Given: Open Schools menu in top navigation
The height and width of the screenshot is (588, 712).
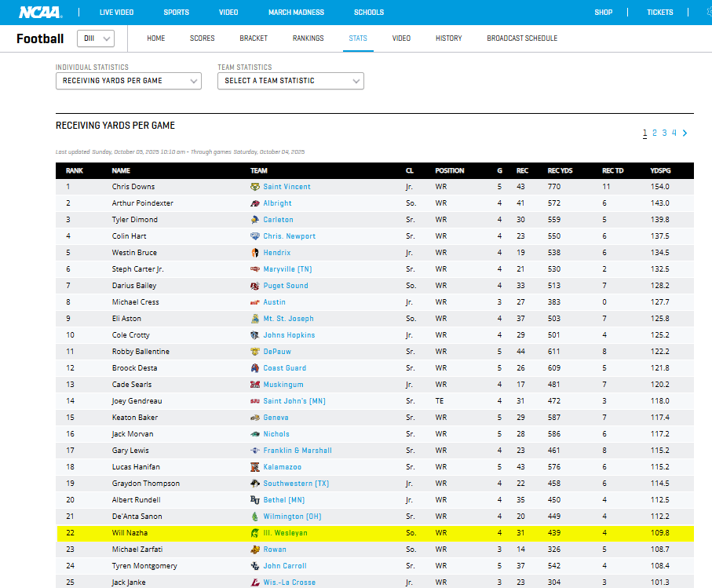Looking at the screenshot, I should coord(369,13).
